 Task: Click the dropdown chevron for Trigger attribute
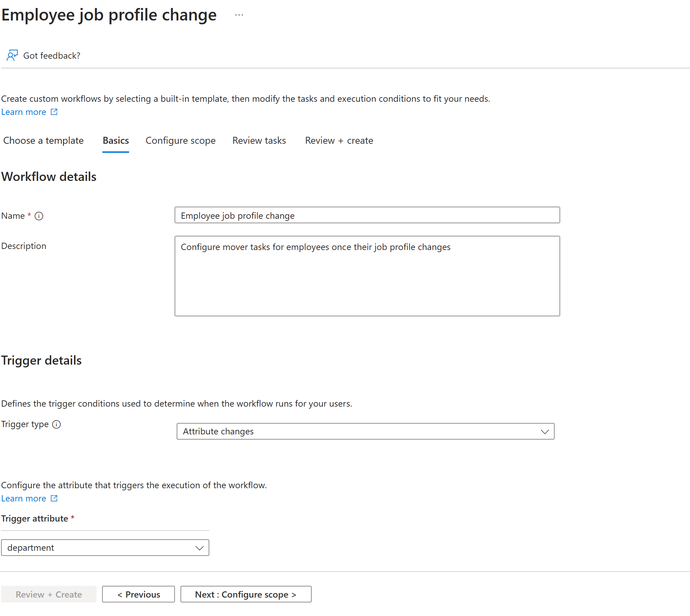[x=200, y=547]
